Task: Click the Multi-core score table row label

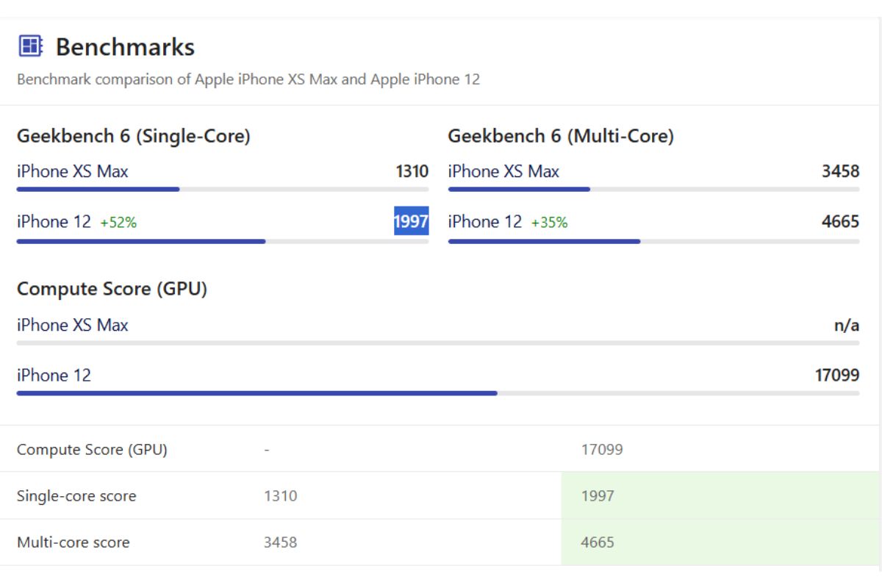Action: tap(73, 542)
